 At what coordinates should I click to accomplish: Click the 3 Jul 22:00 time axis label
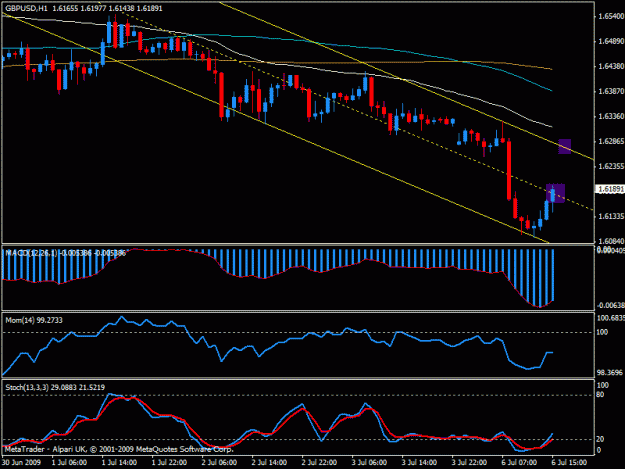coord(469,463)
